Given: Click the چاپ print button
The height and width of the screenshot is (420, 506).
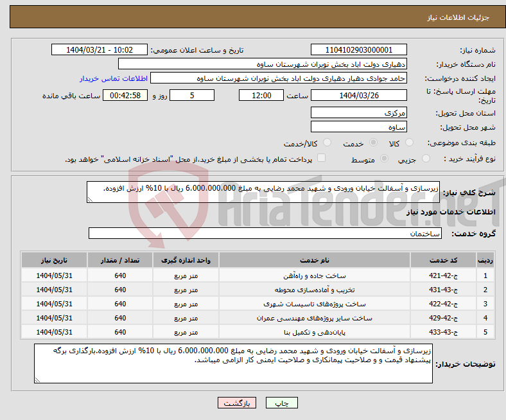Looking at the screenshot, I should coord(282,403).
